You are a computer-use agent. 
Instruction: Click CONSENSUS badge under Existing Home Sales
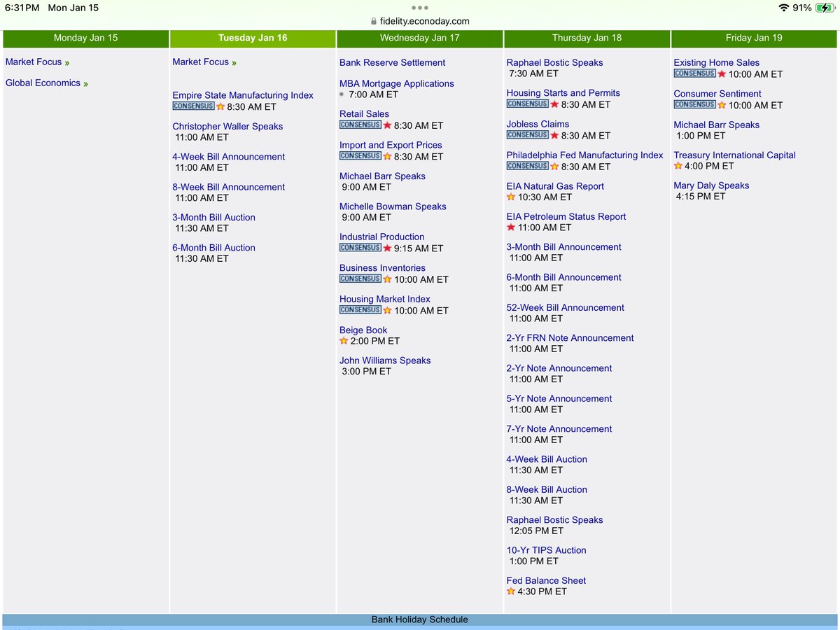[x=695, y=73]
